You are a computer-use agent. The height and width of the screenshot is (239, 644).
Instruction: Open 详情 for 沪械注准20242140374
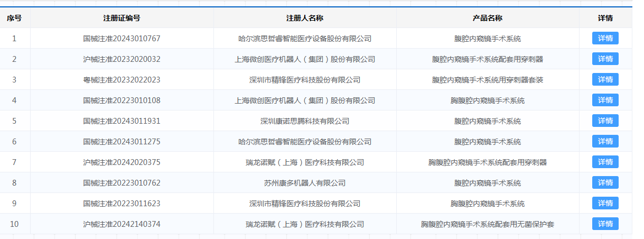click(x=605, y=224)
